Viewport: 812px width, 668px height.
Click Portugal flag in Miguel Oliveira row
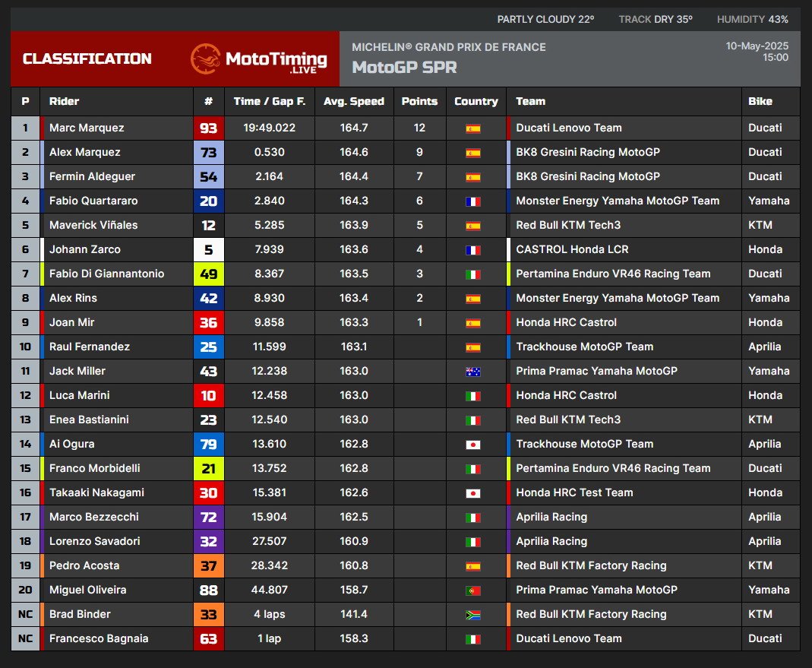tap(472, 590)
